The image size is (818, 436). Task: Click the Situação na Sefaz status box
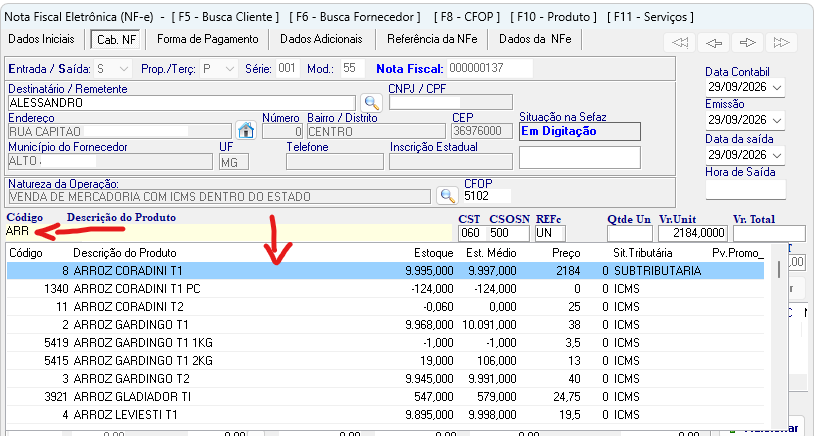pos(580,131)
